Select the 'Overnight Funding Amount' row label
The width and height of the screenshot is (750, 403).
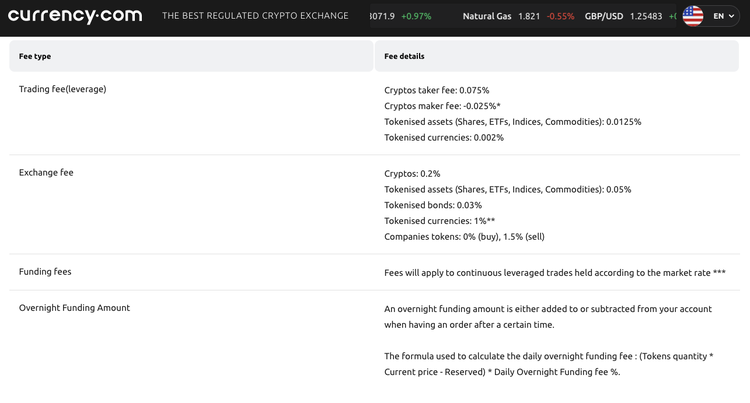click(74, 307)
